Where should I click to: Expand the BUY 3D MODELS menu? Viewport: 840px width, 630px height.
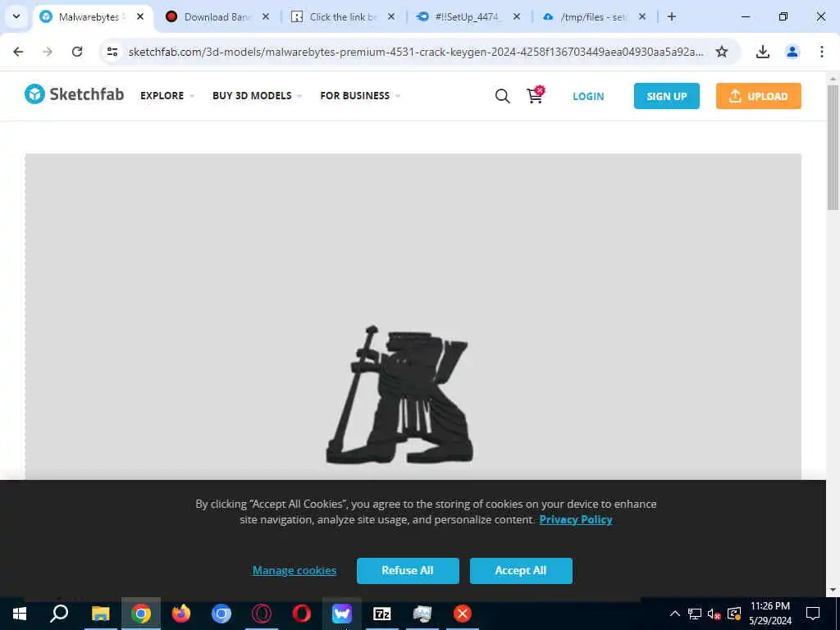[x=257, y=95]
